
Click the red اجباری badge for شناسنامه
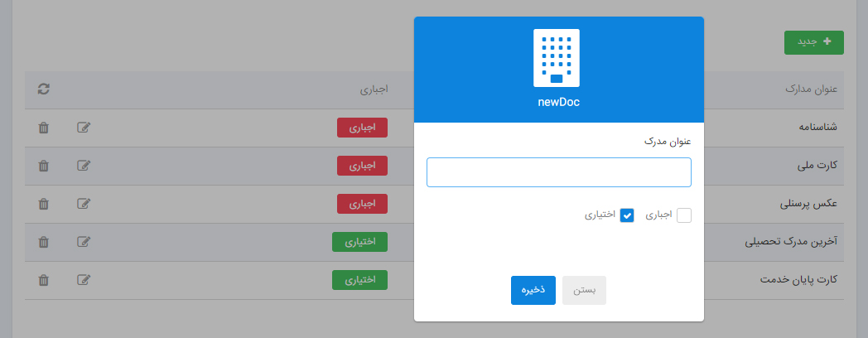click(x=362, y=128)
